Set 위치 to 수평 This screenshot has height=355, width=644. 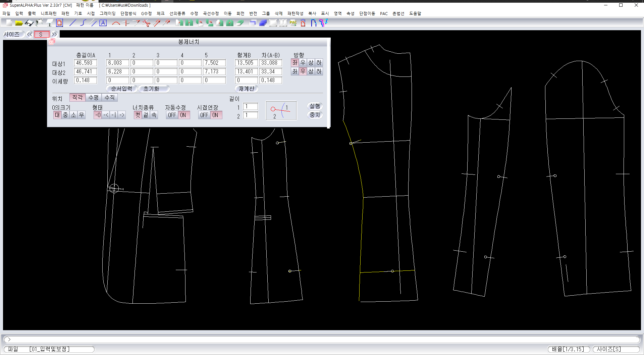click(x=93, y=97)
